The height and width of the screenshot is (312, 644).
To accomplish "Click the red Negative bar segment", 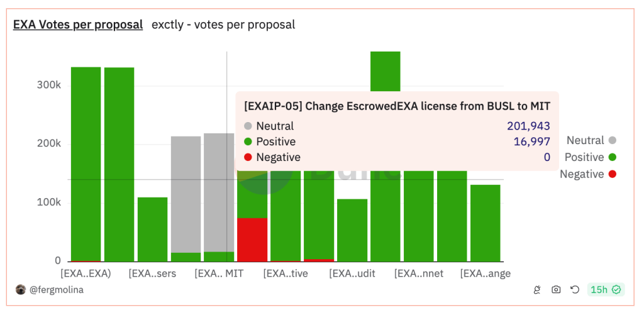I will pyautogui.click(x=252, y=239).
